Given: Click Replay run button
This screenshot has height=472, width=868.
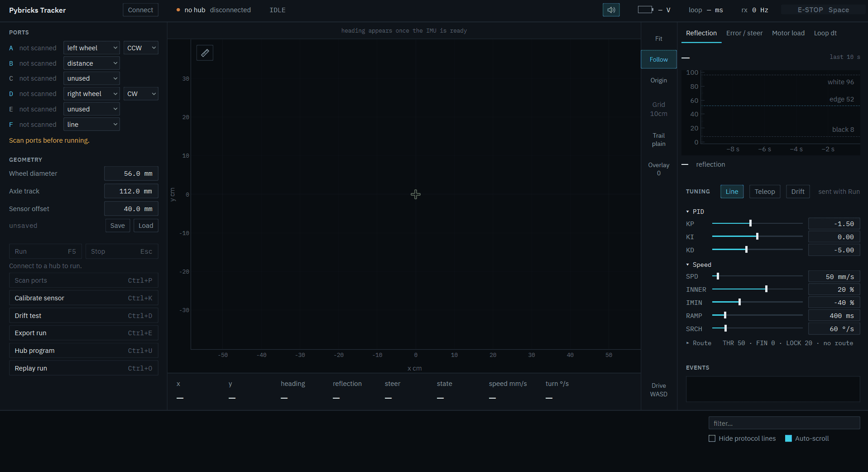Looking at the screenshot, I should pos(84,368).
